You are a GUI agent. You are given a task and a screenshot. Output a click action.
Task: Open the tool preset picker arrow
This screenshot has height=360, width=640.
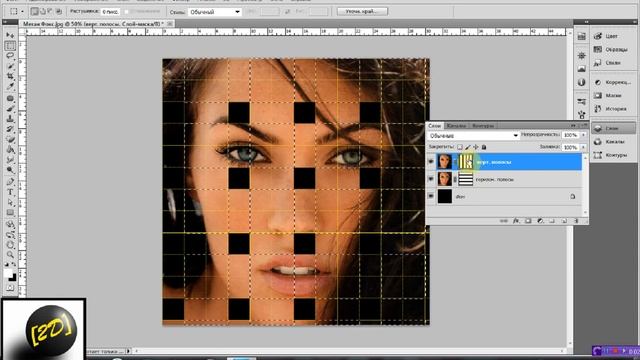(22, 11)
